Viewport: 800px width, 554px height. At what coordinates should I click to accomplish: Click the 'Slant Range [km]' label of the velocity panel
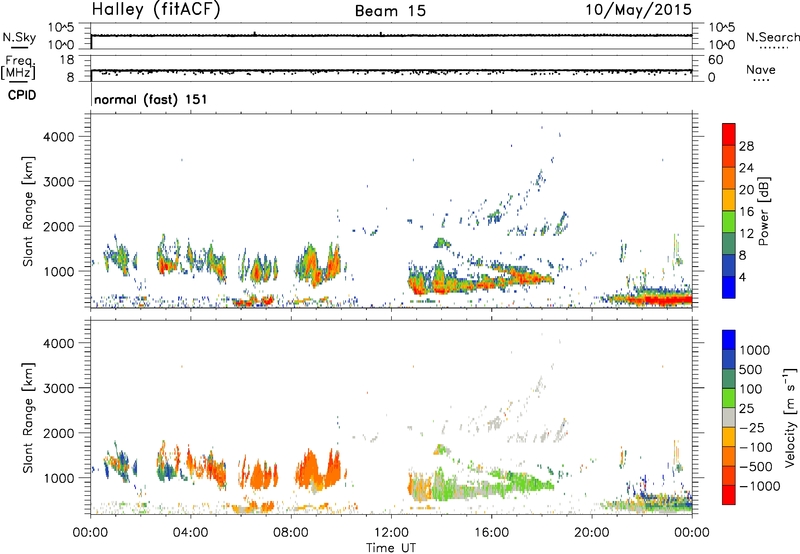click(28, 417)
